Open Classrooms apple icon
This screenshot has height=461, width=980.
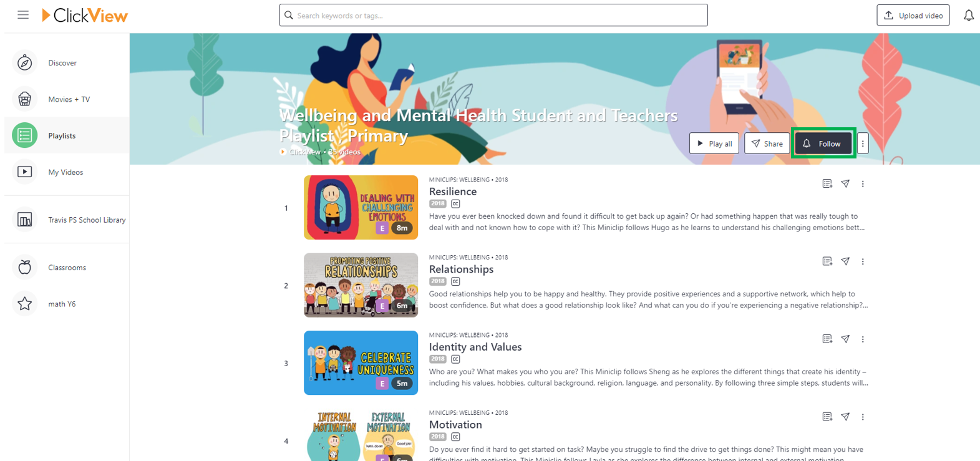point(25,267)
